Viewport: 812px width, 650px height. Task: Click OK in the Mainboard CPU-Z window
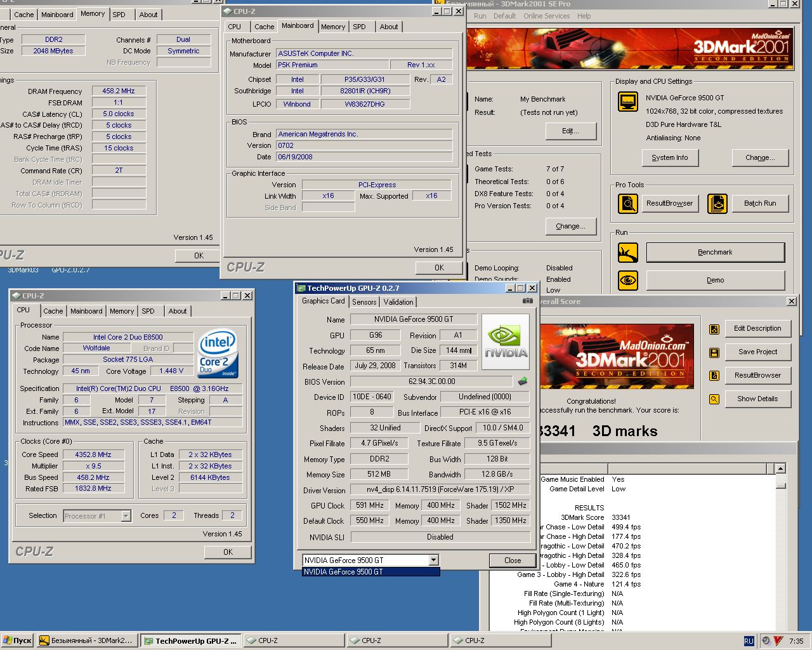pos(439,268)
